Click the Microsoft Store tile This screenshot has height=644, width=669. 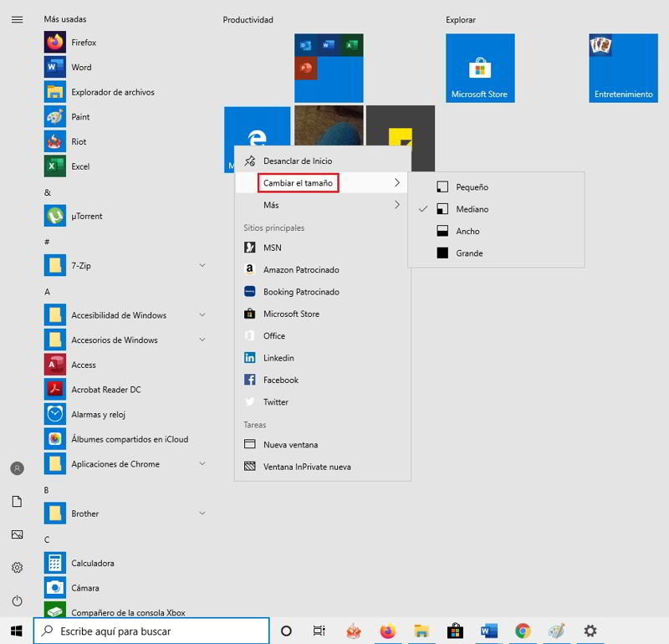coord(479,68)
